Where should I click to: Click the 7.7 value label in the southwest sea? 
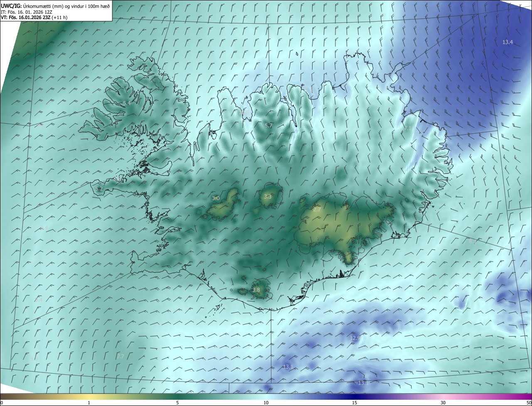coord(121,356)
